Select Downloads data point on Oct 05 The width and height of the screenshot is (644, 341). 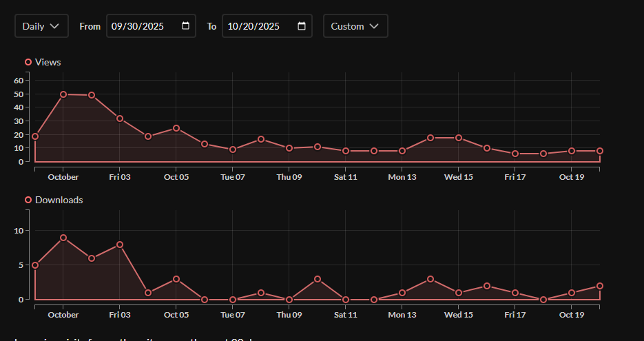(x=176, y=279)
